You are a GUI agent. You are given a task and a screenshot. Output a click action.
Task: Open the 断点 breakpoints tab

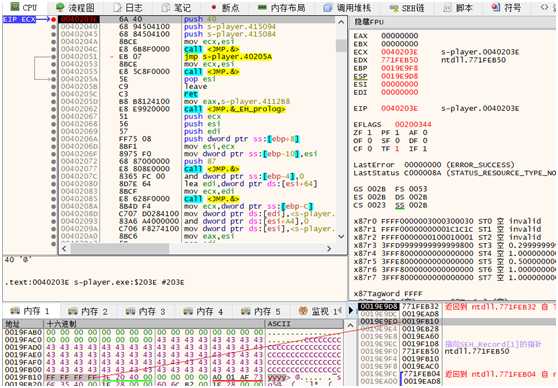pos(225,7)
